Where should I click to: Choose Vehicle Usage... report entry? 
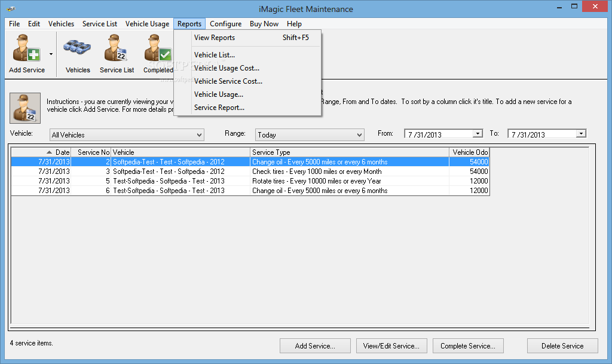(247, 94)
